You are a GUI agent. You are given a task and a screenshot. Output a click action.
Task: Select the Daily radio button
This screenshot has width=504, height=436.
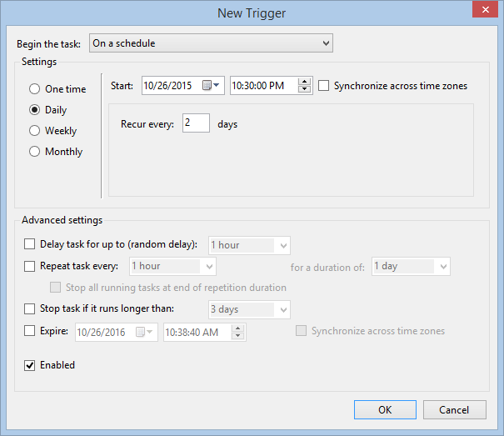tap(35, 110)
